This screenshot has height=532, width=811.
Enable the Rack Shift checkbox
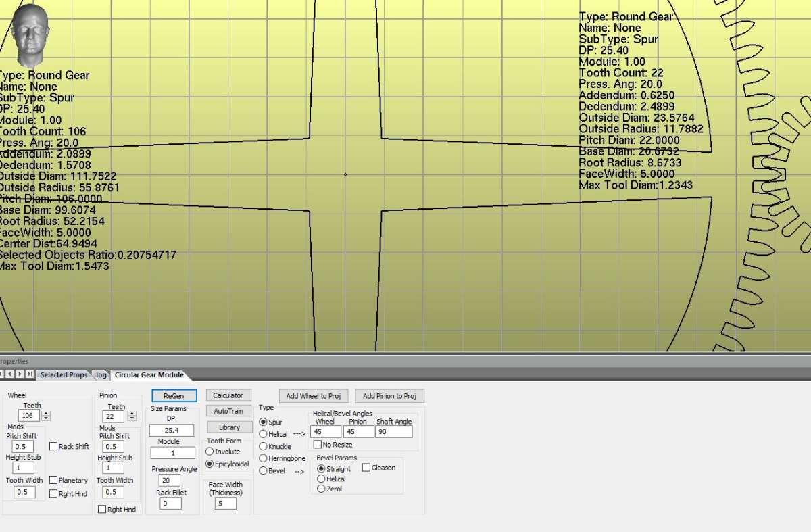tap(53, 446)
